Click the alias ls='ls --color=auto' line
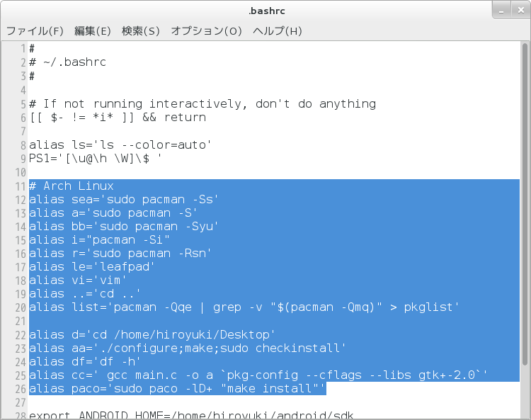Screen dimensions: 531x420 click(x=120, y=145)
